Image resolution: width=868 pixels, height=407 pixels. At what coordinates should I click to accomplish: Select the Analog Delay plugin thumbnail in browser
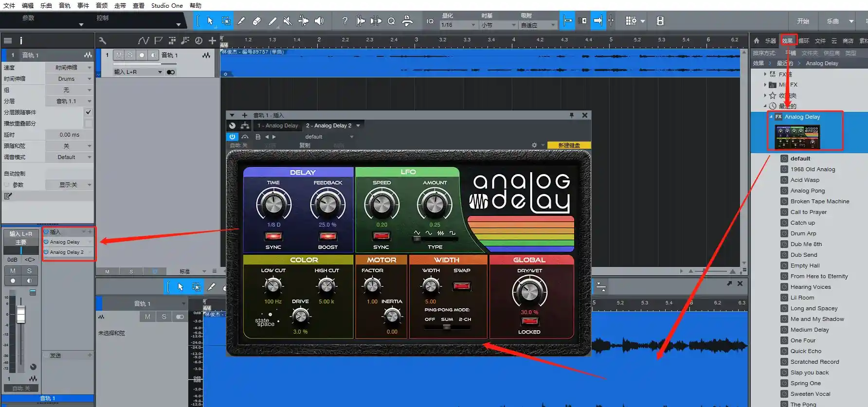[797, 137]
